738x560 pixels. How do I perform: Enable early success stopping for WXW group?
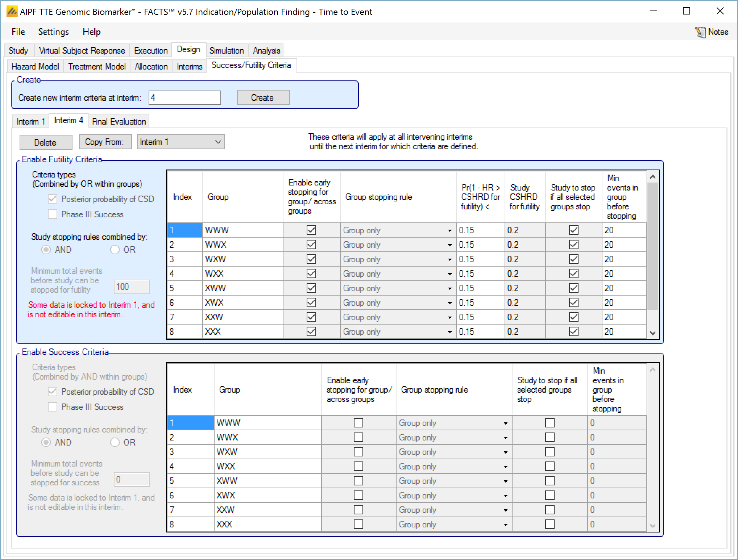[x=358, y=452]
